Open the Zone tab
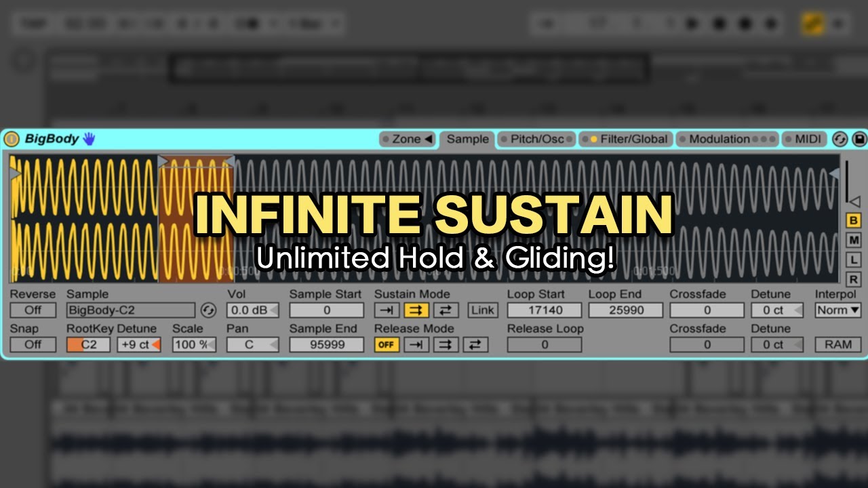Screen dimensions: 868x488 coord(408,139)
